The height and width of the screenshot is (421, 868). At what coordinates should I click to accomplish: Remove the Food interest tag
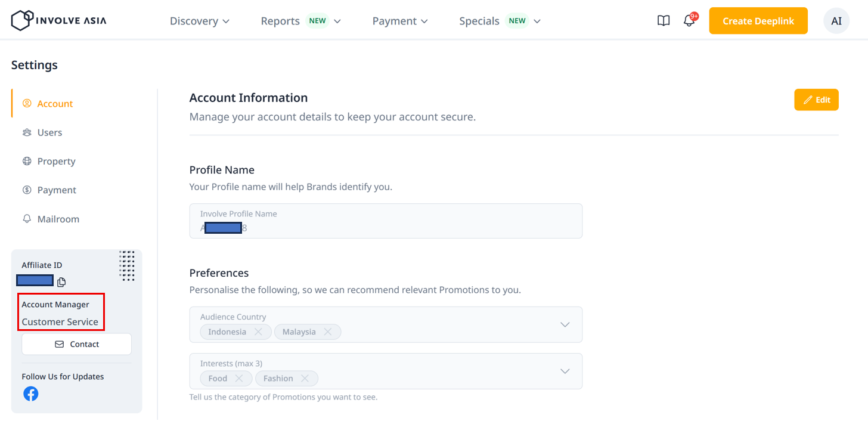click(238, 378)
